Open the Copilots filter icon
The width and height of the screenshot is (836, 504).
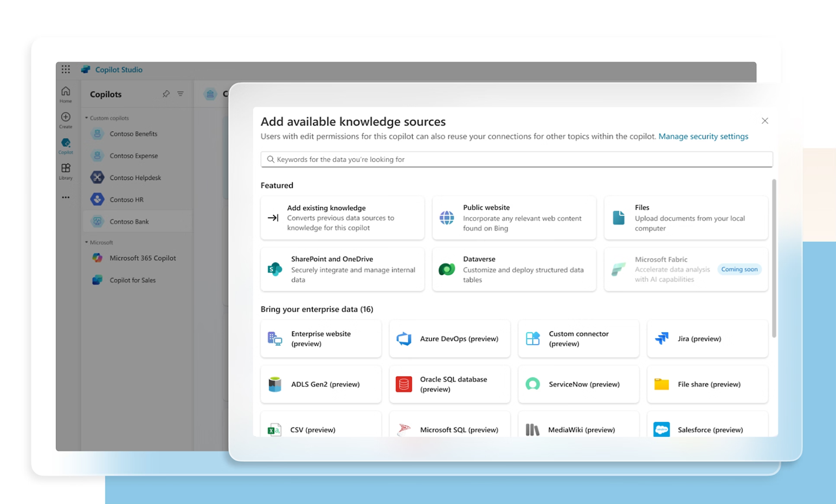181,94
